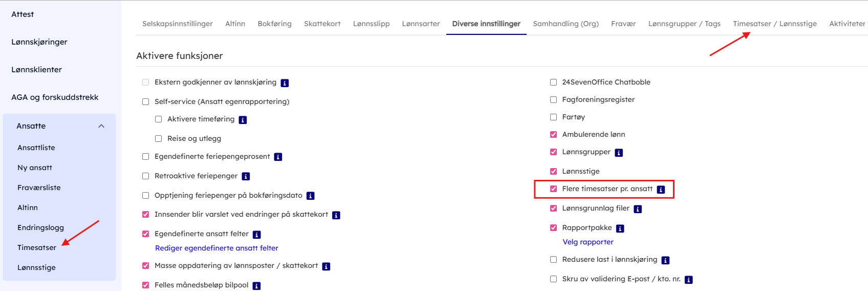Tick the Fagforeningsregister checkbox
The image size is (868, 291).
(553, 100)
